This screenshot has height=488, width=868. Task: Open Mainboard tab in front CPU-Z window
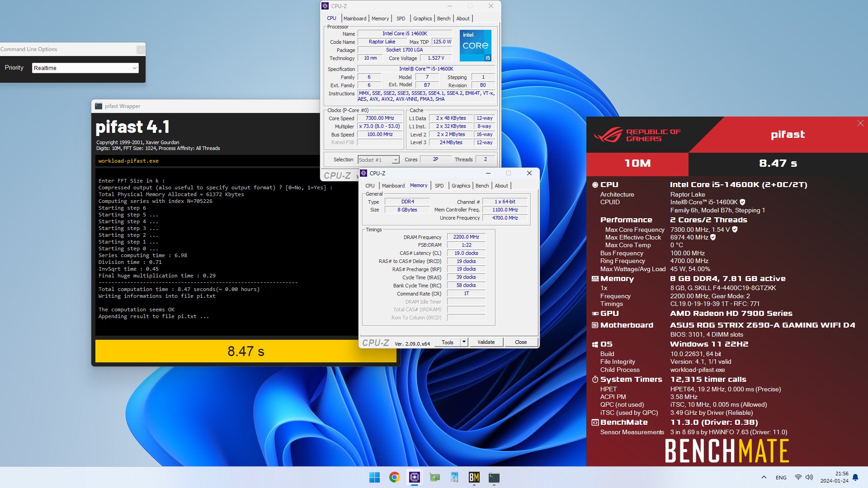pos(393,186)
